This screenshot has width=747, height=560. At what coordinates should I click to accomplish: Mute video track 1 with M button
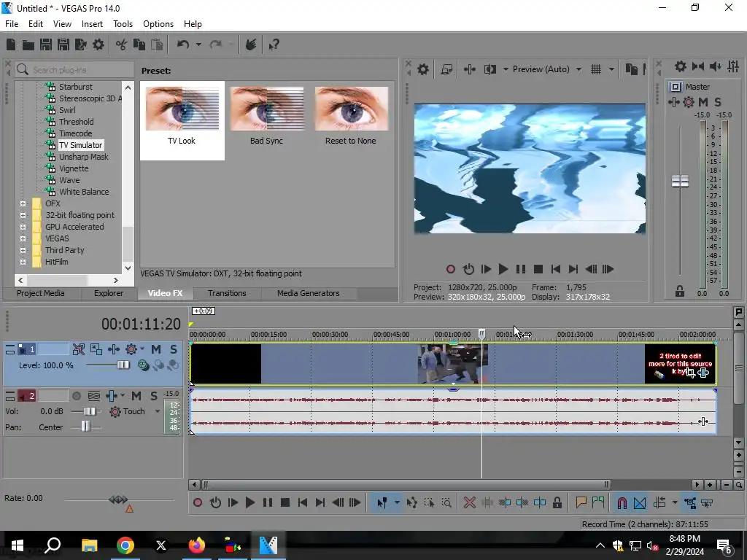pos(156,349)
